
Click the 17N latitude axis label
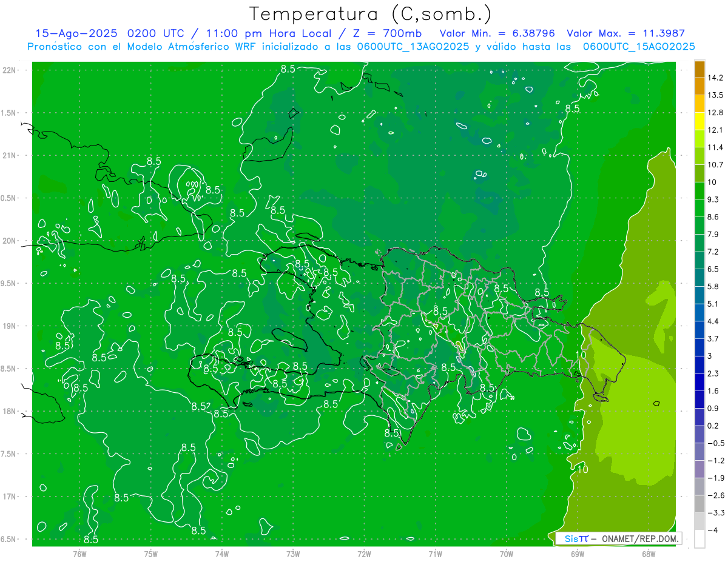coord(9,497)
